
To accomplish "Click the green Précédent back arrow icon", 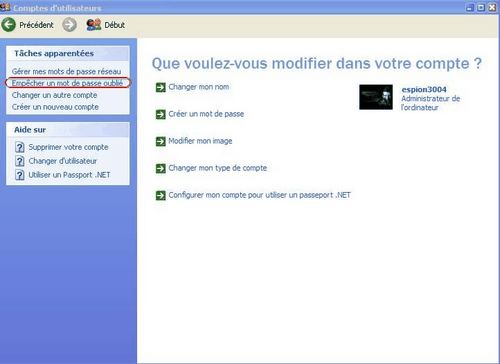I will pyautogui.click(x=9, y=25).
